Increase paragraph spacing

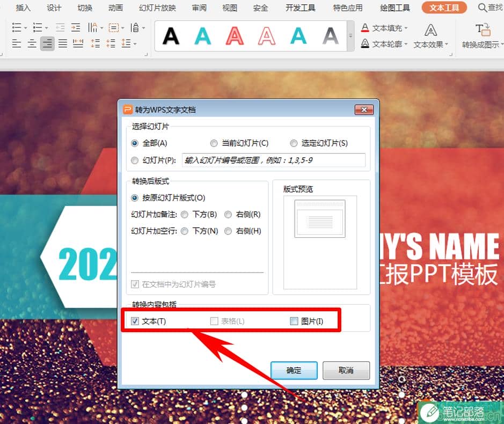click(x=96, y=43)
